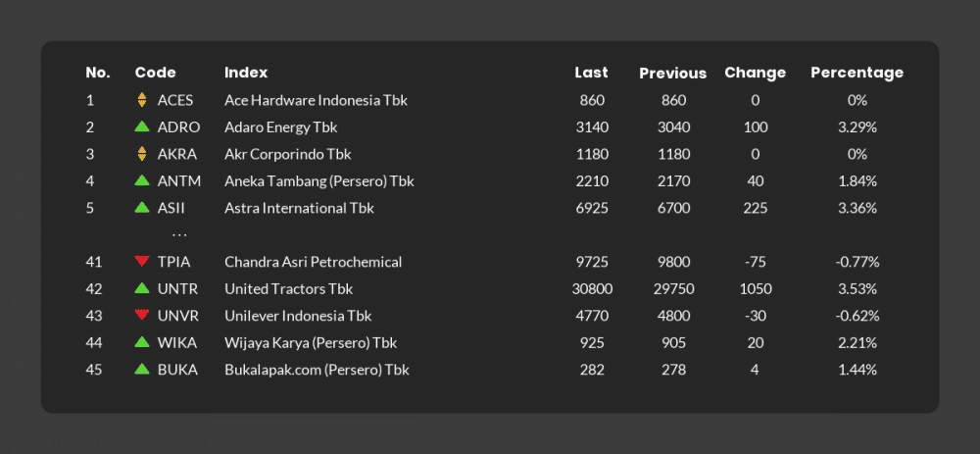This screenshot has height=454, width=980.
Task: Click the green up triangle beside ANTM
Action: coord(142,180)
